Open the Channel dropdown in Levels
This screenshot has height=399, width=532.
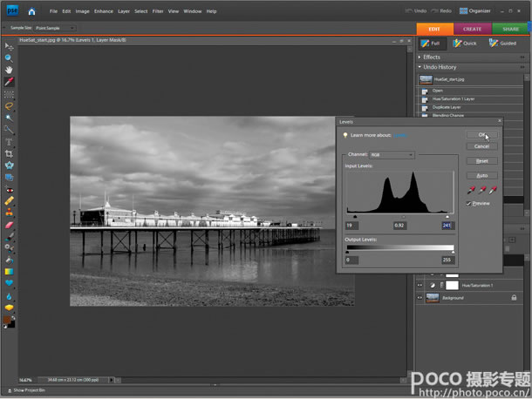pyautogui.click(x=391, y=155)
